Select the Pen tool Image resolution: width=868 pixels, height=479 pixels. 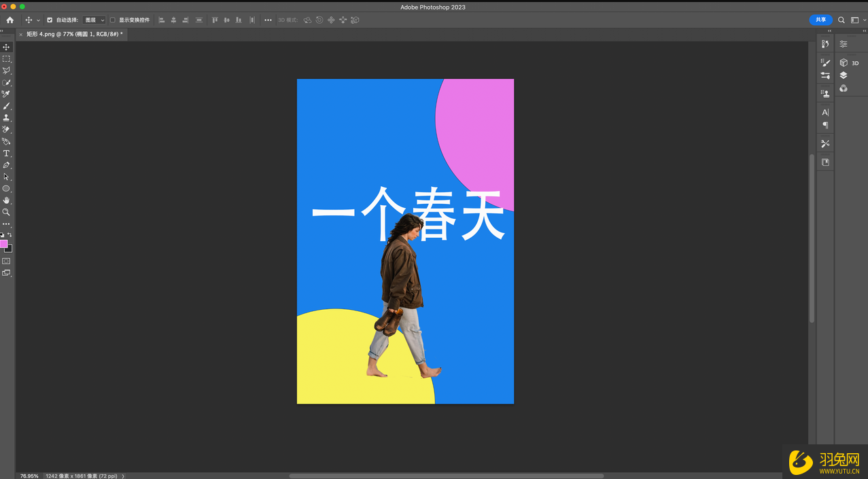point(6,165)
